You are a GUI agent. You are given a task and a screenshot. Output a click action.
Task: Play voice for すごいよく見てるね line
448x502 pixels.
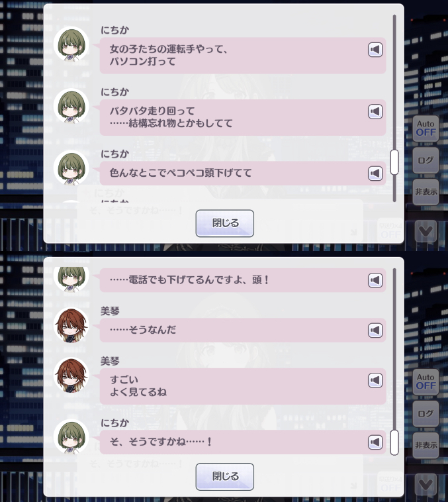coord(375,380)
